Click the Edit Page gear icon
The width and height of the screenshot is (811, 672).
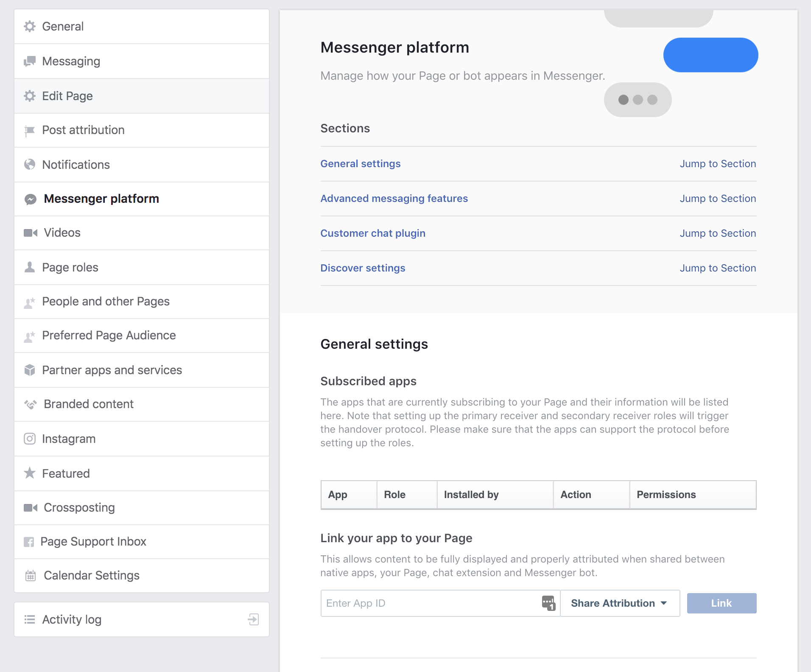point(30,96)
